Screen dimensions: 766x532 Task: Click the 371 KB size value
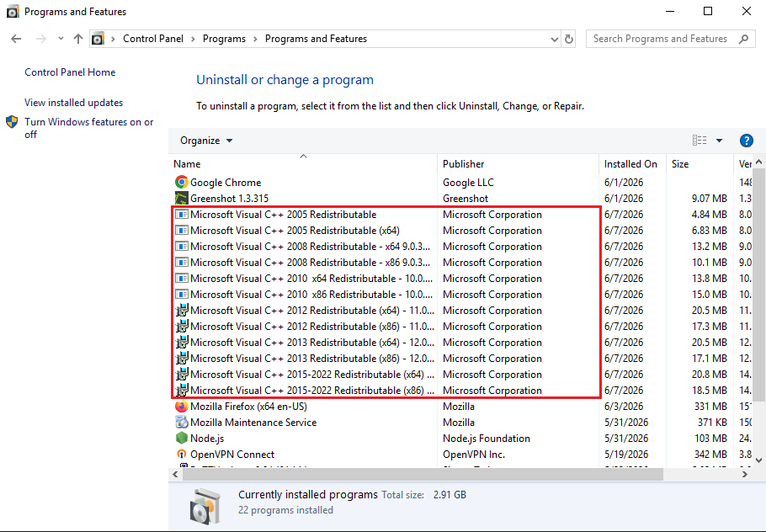point(712,422)
